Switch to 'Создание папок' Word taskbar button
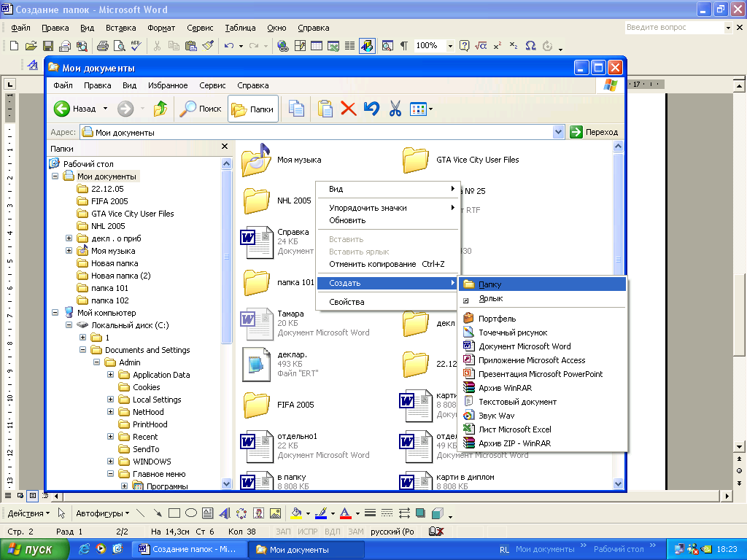 tap(189, 550)
